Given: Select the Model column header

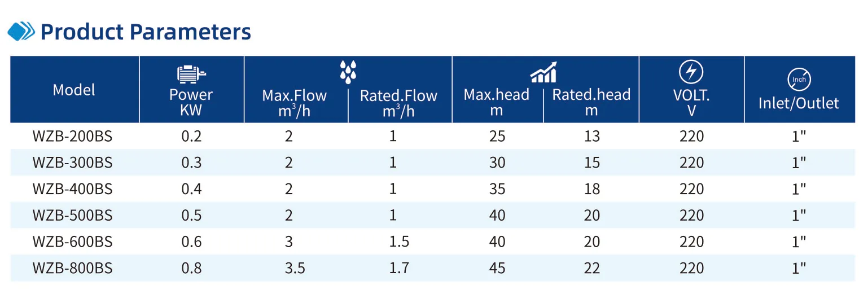Looking at the screenshot, I should [74, 90].
